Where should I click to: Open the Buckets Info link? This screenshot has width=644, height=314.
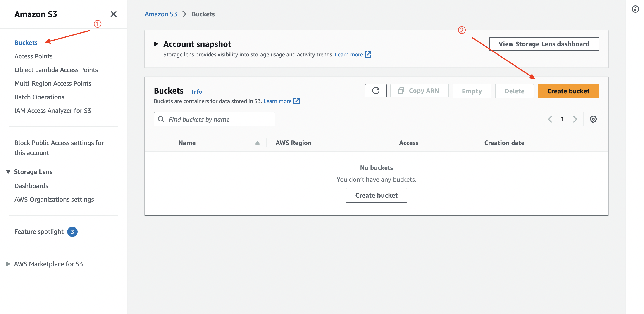coord(196,92)
